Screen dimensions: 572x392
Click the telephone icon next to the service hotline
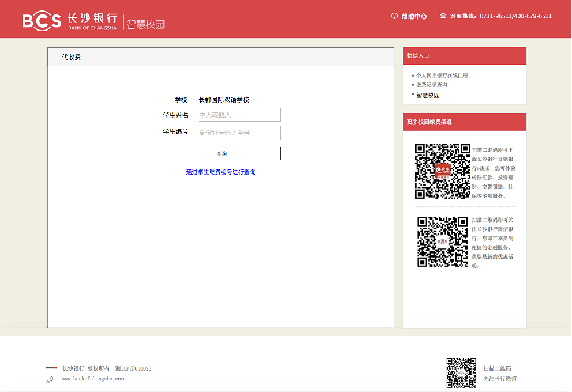441,16
